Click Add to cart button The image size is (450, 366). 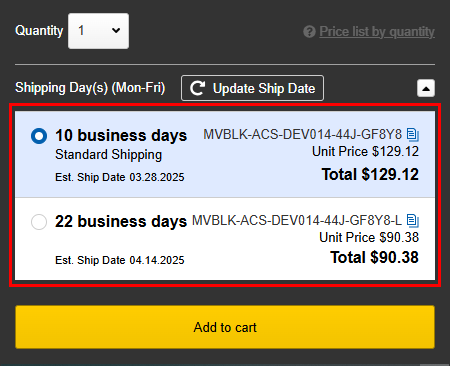coord(225,327)
